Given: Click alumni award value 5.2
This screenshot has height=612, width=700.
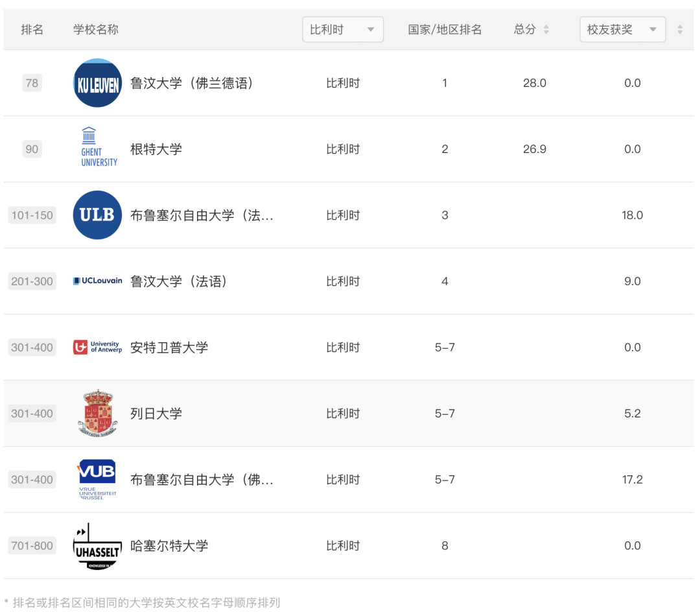Looking at the screenshot, I should coord(632,414).
